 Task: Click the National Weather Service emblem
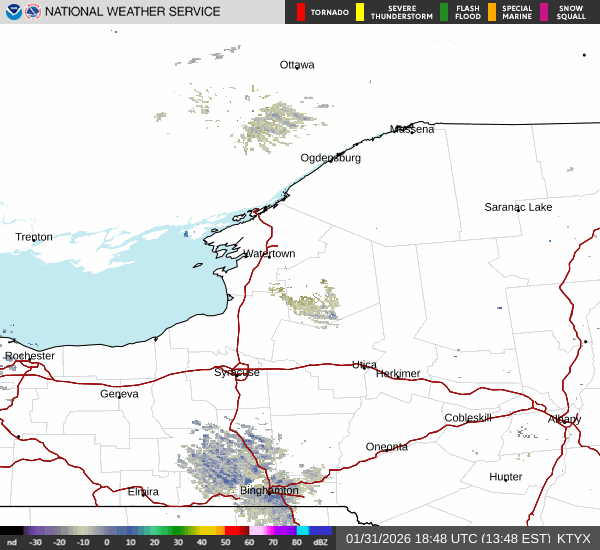[x=33, y=12]
